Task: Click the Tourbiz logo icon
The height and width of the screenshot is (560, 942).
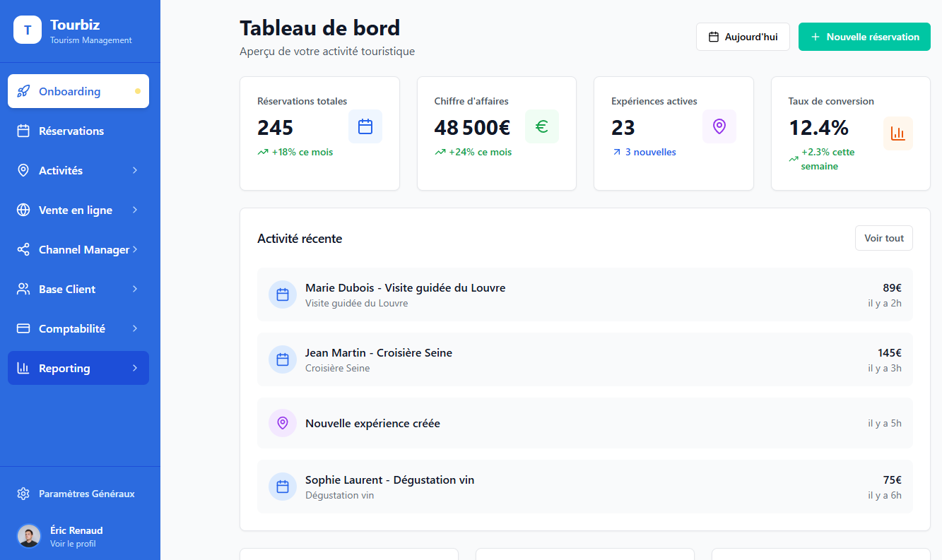Action: pyautogui.click(x=28, y=30)
